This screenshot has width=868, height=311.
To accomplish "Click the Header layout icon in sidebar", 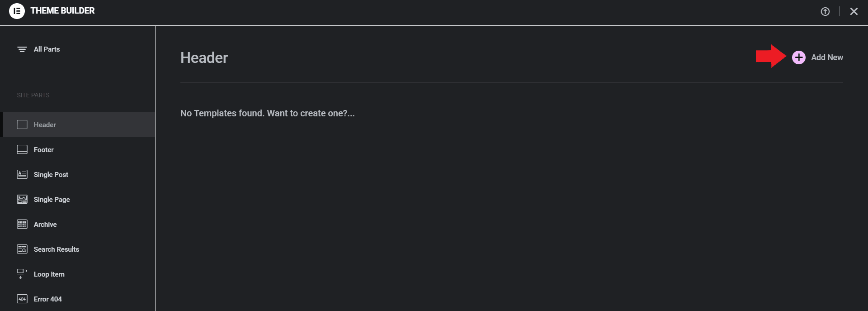I will click(22, 124).
